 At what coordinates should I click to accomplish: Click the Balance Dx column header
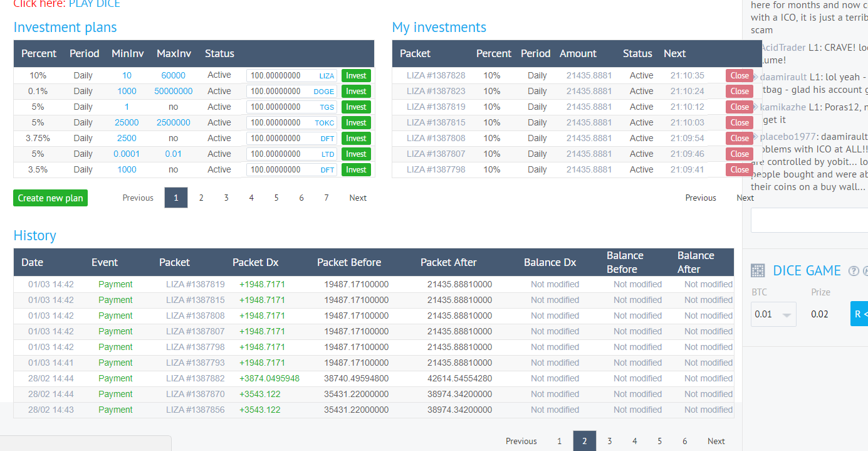click(550, 262)
